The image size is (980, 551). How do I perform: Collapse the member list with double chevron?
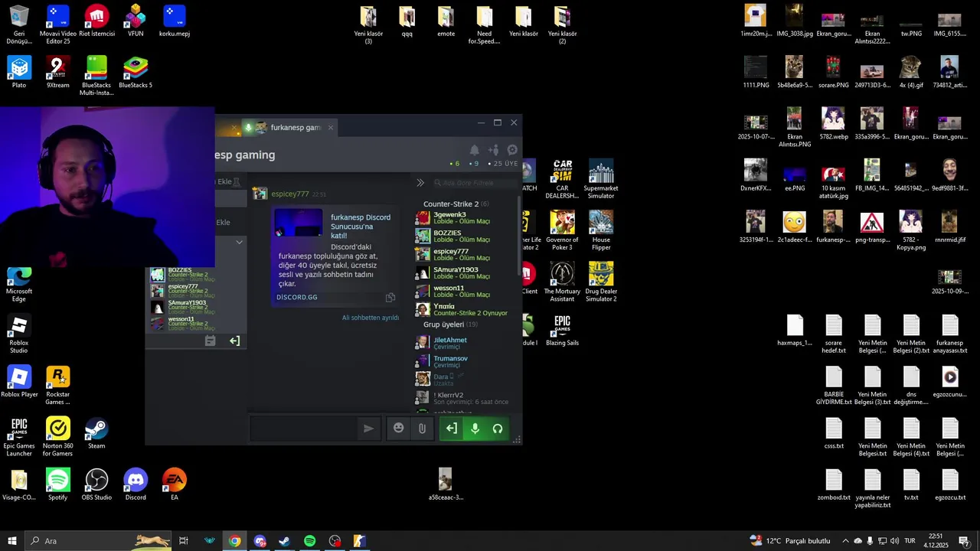pyautogui.click(x=420, y=183)
